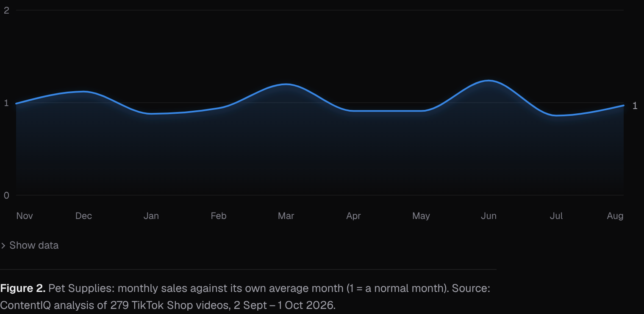Click the sales line's peak above Mar
Screen dimensions: 644x314
tap(286, 84)
